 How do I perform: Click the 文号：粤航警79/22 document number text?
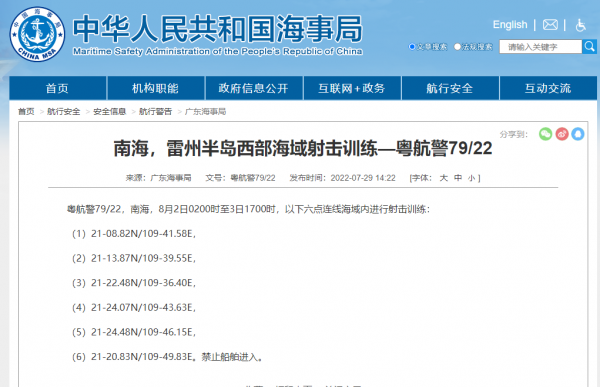(x=240, y=178)
